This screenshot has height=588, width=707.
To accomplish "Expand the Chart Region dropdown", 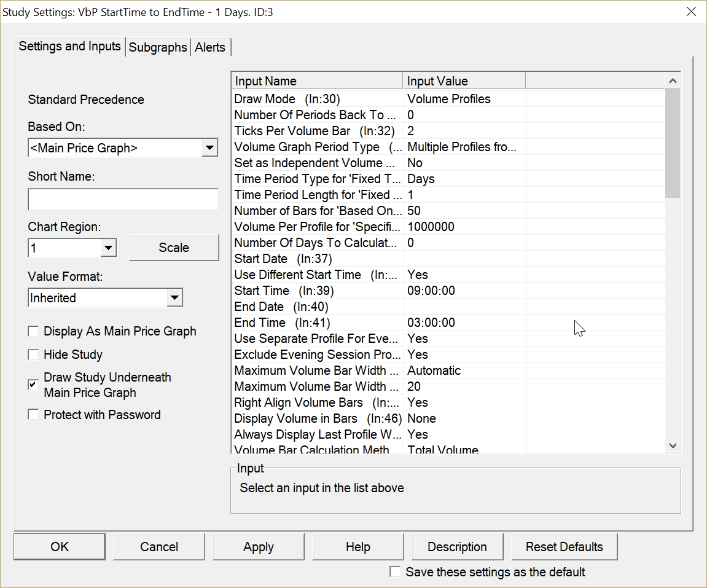I will point(108,248).
